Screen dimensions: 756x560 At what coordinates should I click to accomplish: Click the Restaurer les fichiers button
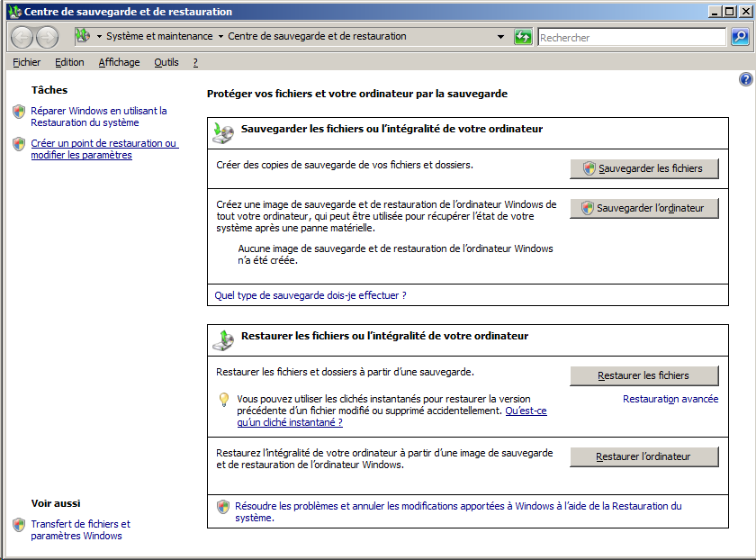(x=644, y=375)
